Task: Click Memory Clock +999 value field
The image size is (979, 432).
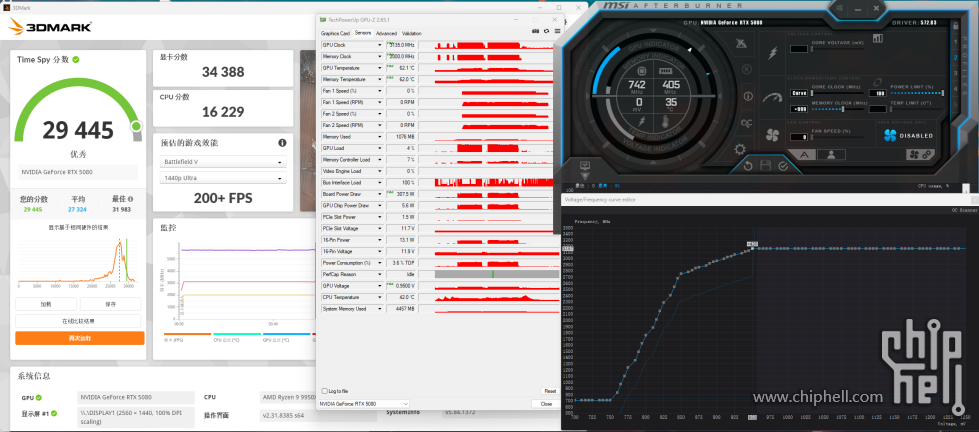Action: 799,109
